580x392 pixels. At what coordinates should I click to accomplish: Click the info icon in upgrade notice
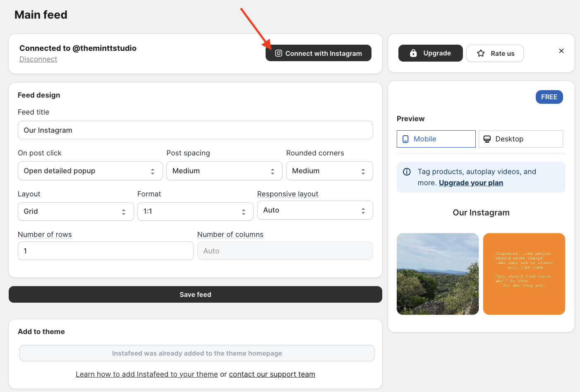point(407,172)
